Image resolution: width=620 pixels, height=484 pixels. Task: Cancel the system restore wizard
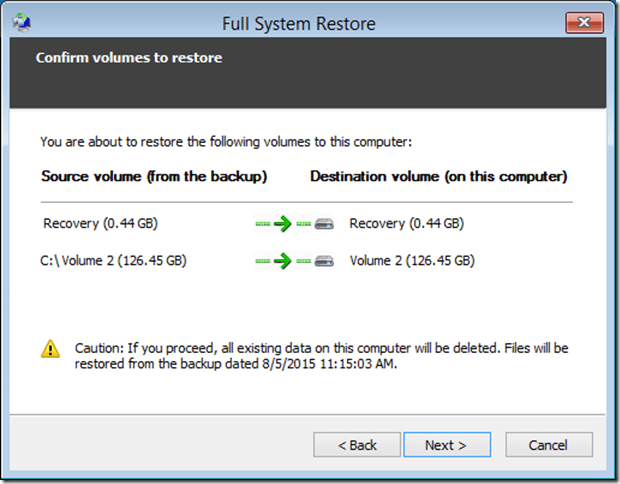[x=549, y=445]
